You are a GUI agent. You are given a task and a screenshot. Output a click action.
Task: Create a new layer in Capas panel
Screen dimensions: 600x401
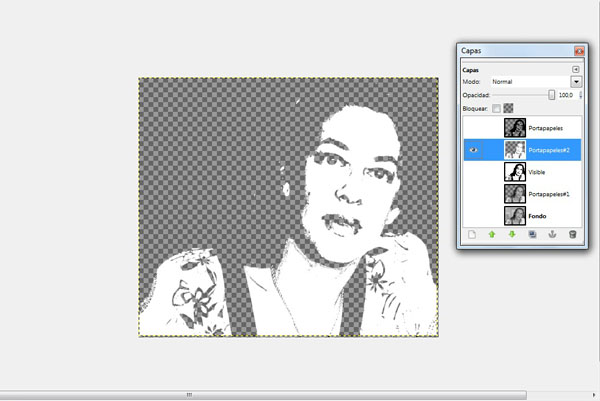[x=472, y=235]
